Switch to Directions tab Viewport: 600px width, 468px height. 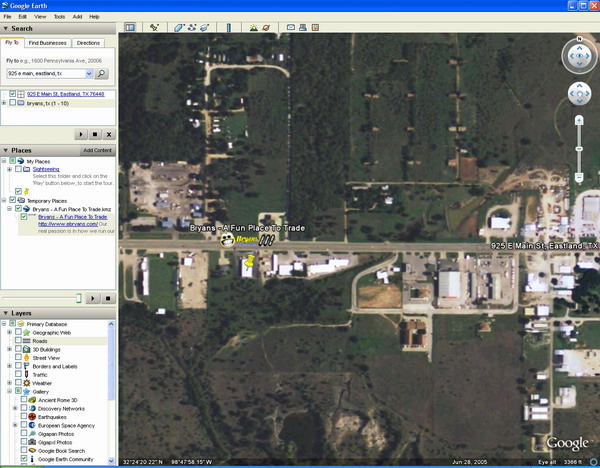[x=88, y=43]
